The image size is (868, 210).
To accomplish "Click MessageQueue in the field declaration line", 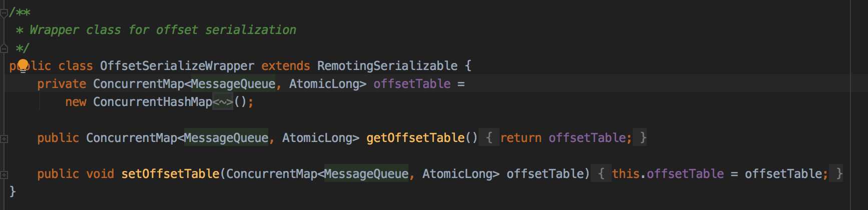I will [x=233, y=84].
